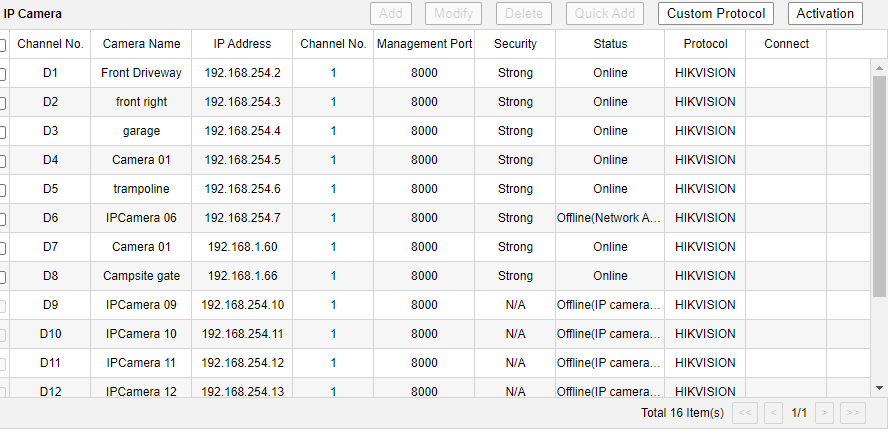Image resolution: width=894 pixels, height=447 pixels.
Task: Click the Status column header
Action: [x=610, y=44]
